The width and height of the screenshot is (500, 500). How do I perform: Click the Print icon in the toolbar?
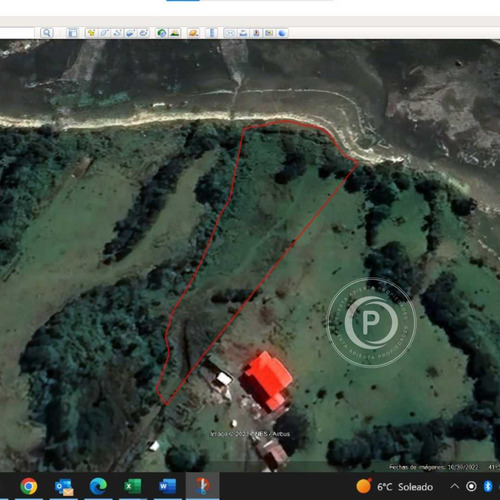243,33
